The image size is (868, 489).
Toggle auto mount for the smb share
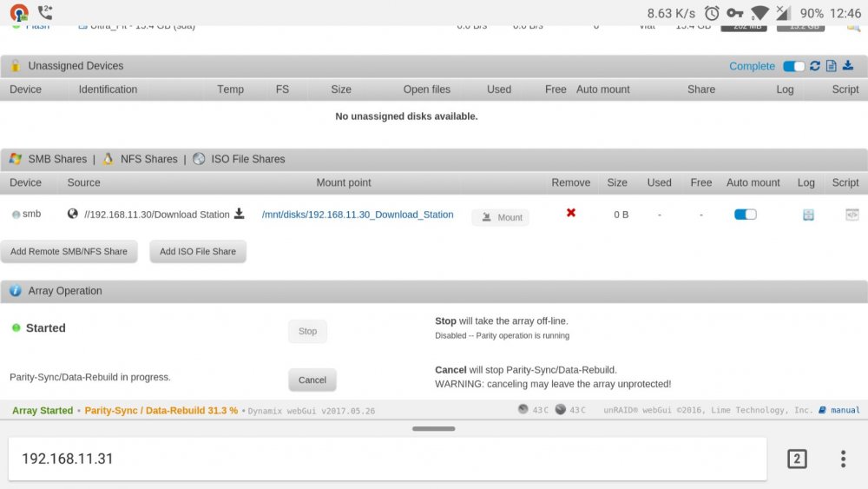point(745,215)
